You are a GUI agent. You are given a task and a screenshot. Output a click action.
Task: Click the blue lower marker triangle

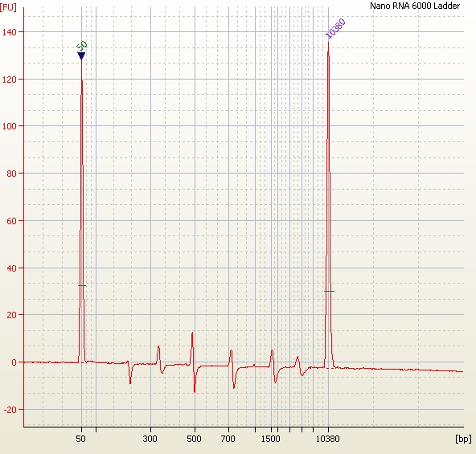point(81,55)
